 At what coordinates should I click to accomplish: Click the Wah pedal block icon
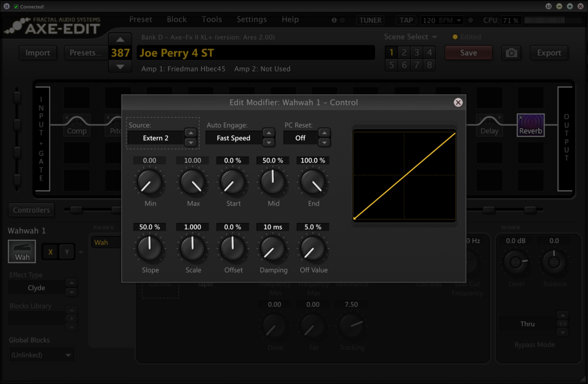pyautogui.click(x=22, y=252)
